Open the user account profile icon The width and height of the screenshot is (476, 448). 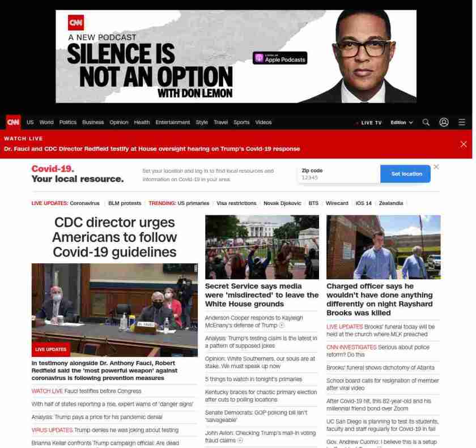[x=444, y=122]
